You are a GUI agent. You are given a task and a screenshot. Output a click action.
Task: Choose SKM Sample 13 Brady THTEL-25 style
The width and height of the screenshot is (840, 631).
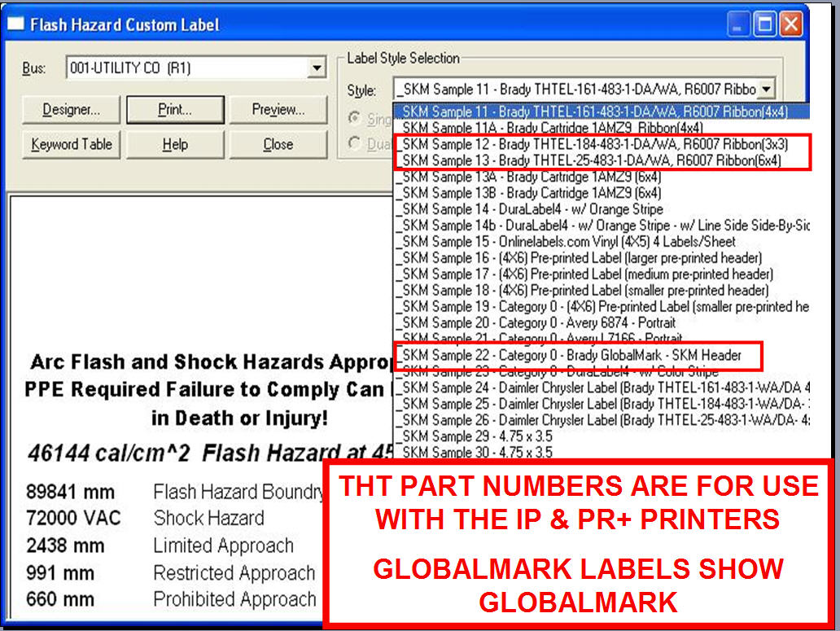(591, 160)
